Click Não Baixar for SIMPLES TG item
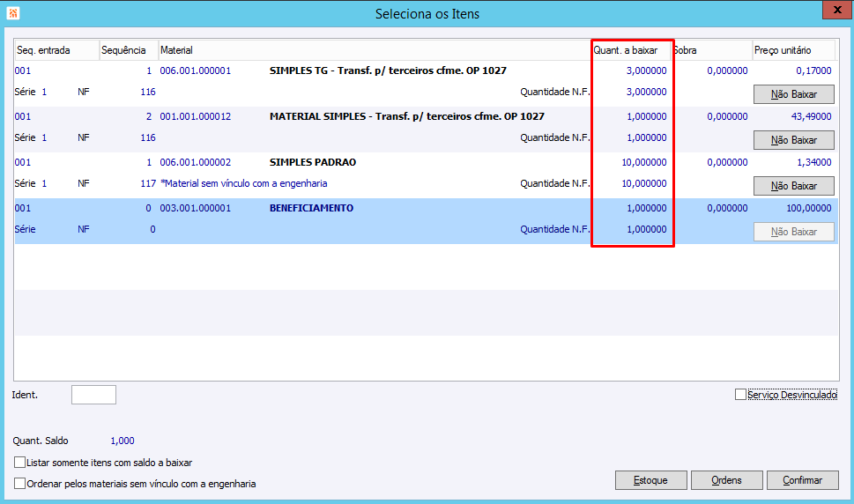 pyautogui.click(x=793, y=94)
